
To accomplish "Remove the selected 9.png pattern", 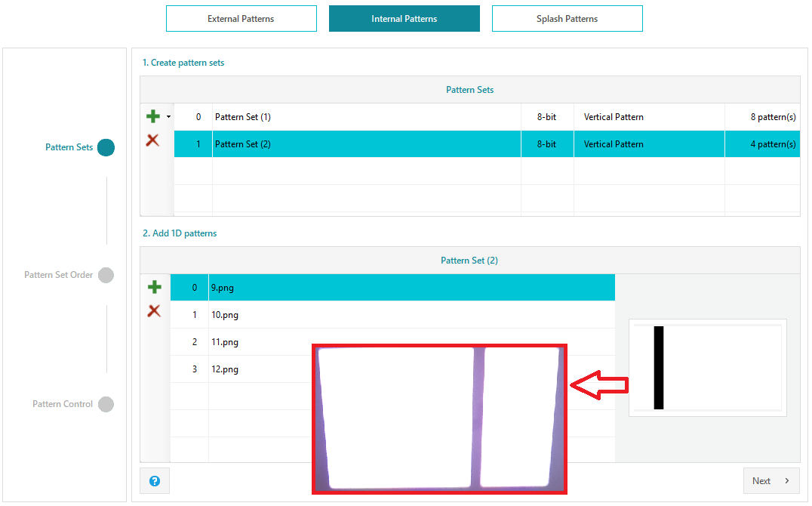I will tap(154, 311).
